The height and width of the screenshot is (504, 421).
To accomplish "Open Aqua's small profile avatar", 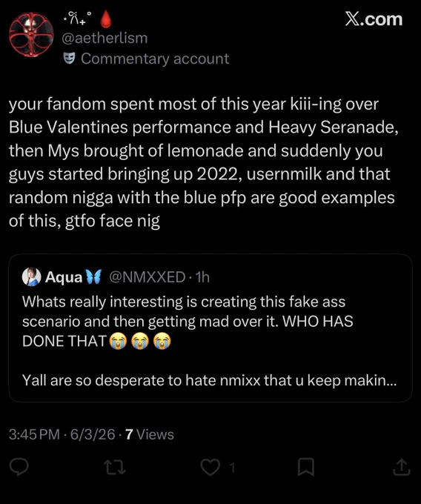I will coord(31,276).
